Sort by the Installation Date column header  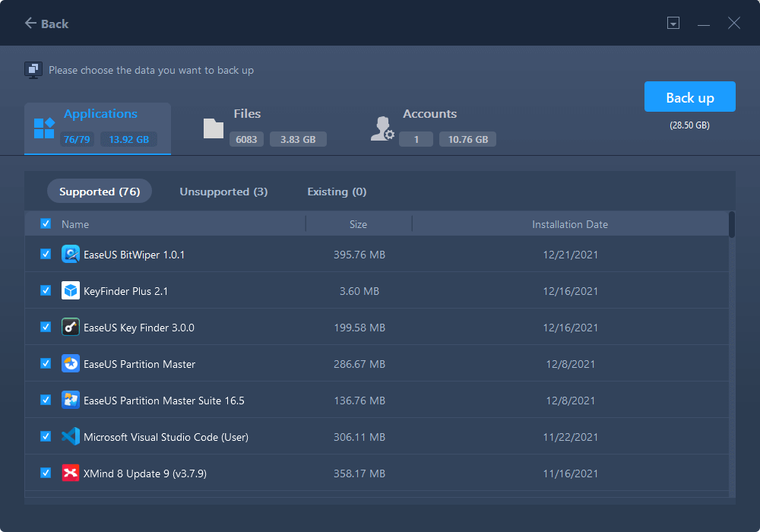(569, 224)
